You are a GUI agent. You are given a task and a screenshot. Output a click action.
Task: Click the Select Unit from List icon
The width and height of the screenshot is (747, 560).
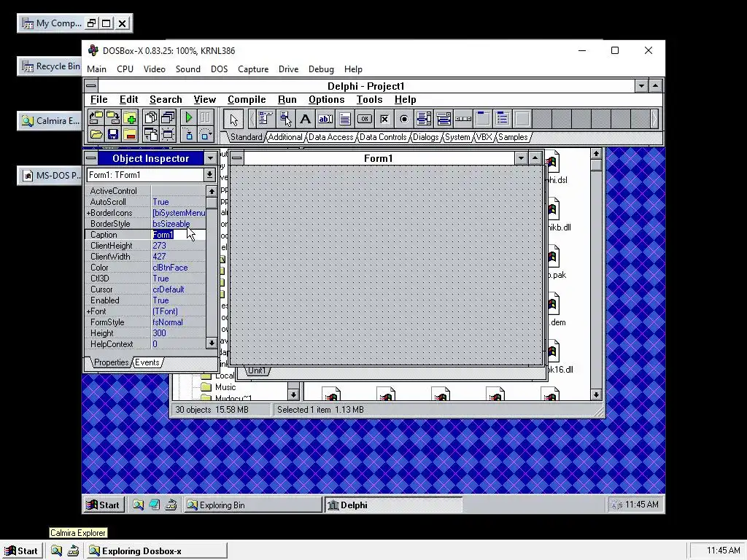[150, 117]
